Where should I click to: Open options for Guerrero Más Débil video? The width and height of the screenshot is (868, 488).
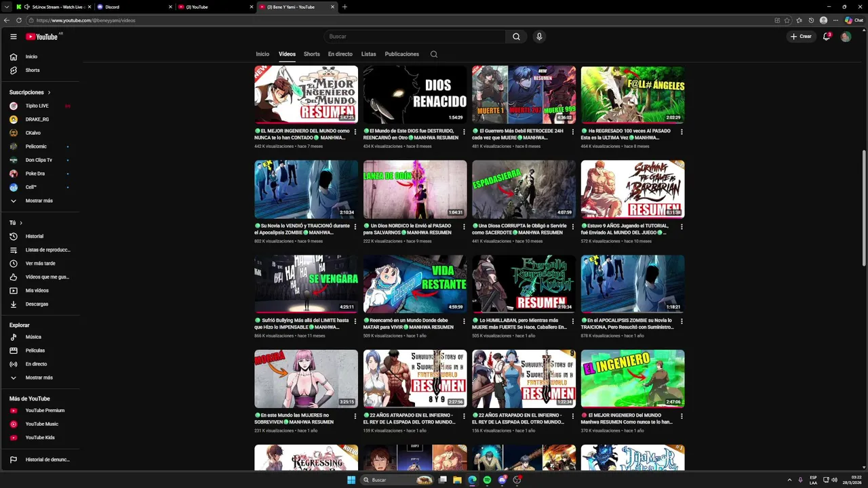572,131
